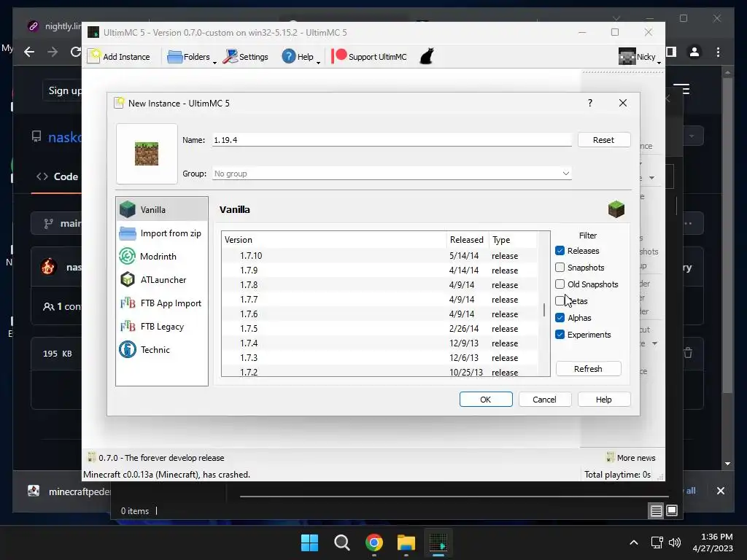Uncheck the Experiments filter
Image resolution: width=747 pixels, height=560 pixels.
tap(560, 334)
